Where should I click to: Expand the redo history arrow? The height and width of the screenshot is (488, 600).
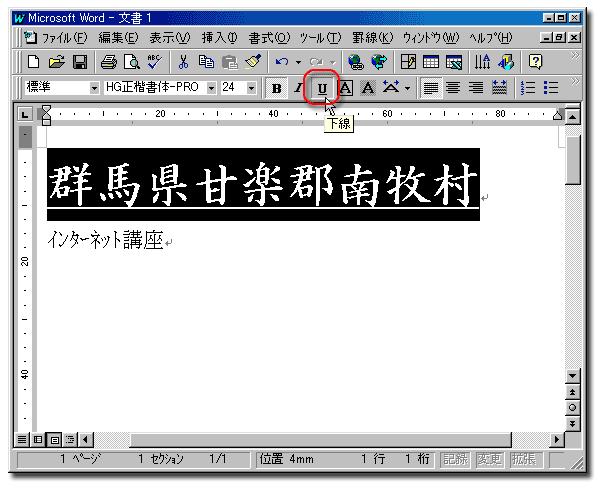pyautogui.click(x=333, y=62)
